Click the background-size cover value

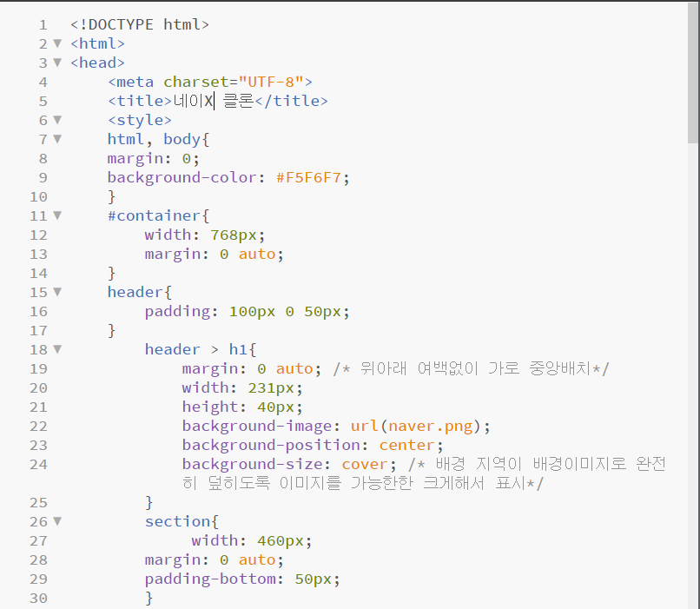pos(364,464)
